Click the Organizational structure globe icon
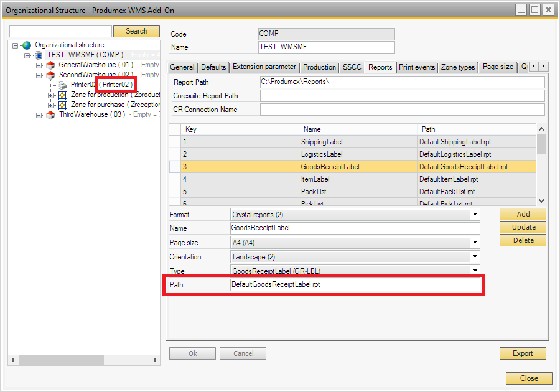Viewport: 560px width, 392px height. [x=26, y=45]
